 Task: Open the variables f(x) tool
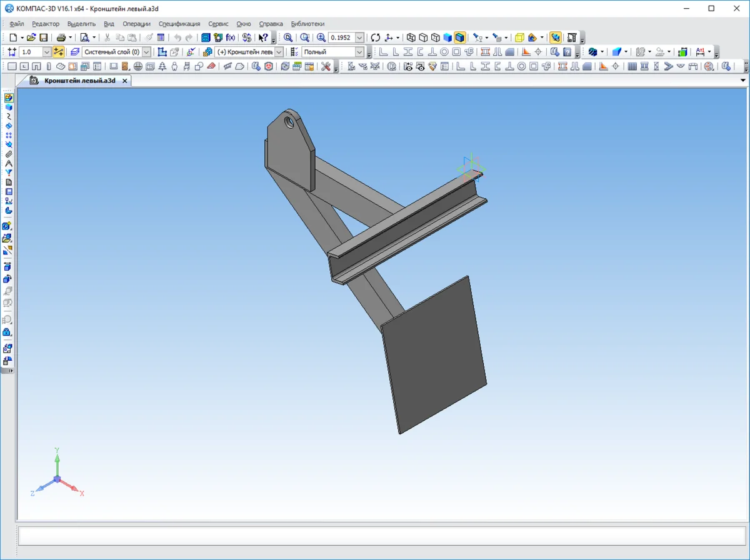[230, 37]
